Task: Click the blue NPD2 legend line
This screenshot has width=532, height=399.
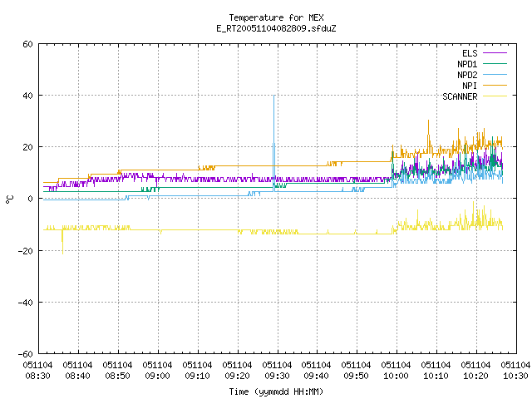Action: [495, 75]
